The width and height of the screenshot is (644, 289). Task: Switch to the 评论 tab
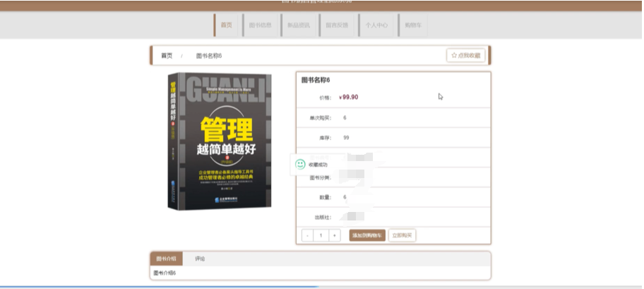tap(200, 259)
